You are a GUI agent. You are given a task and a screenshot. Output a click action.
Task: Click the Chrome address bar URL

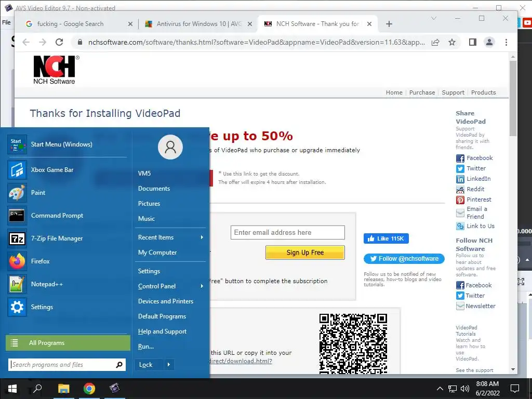[257, 42]
